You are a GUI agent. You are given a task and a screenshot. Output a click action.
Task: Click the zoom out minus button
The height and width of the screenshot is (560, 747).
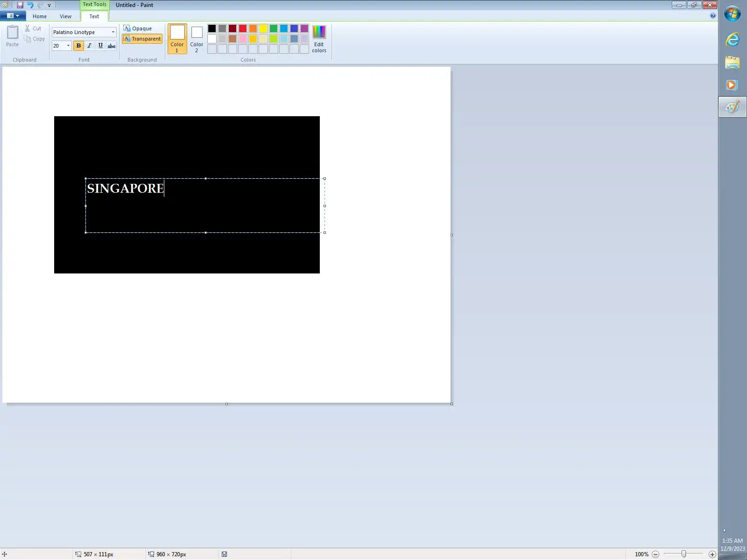[x=655, y=554]
